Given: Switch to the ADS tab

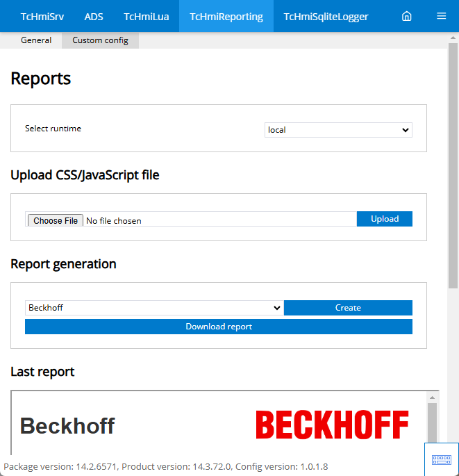Looking at the screenshot, I should (94, 17).
